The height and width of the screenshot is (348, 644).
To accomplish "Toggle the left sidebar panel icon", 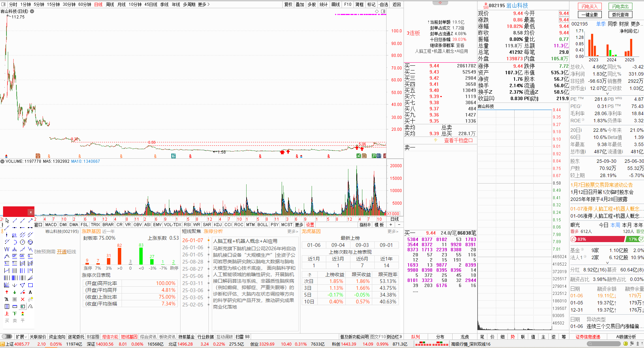I will [x=4, y=4].
